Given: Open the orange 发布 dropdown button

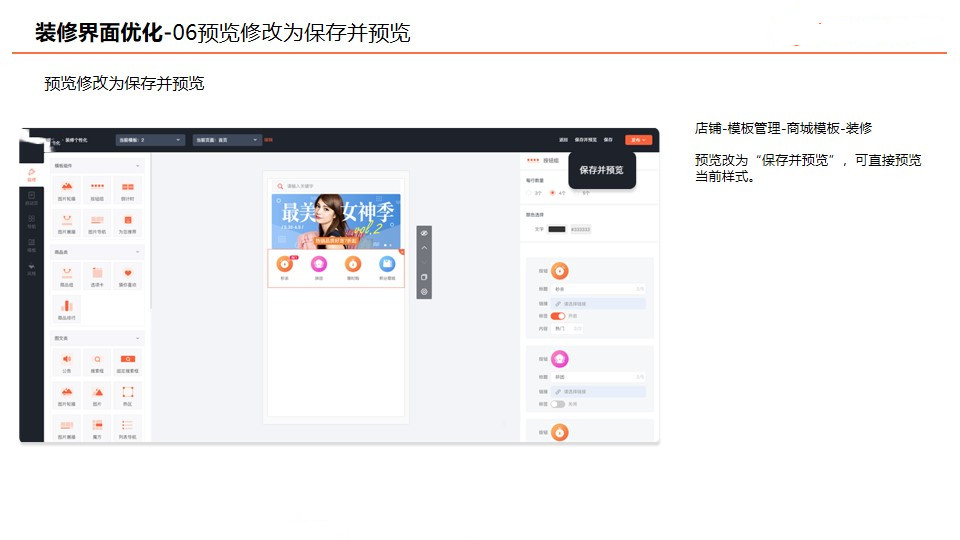Looking at the screenshot, I should 639,140.
